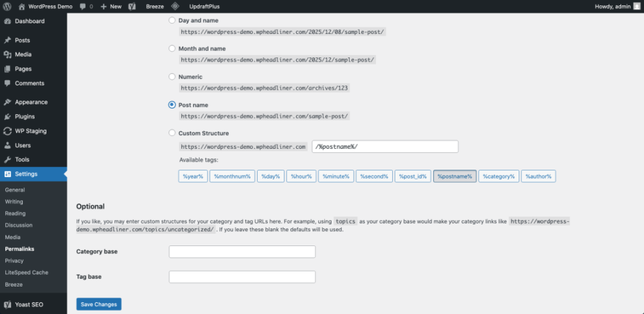The height and width of the screenshot is (314, 644).
Task: Click the Appearance brush icon
Action: 7,102
